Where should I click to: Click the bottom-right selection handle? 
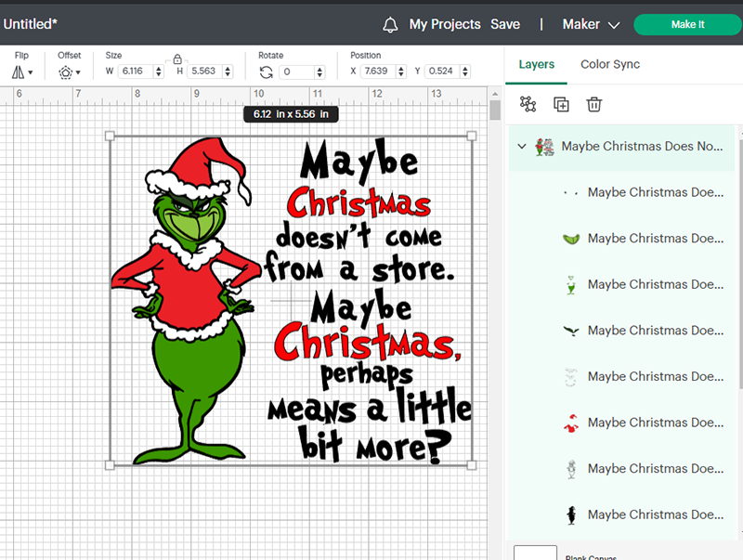[472, 465]
